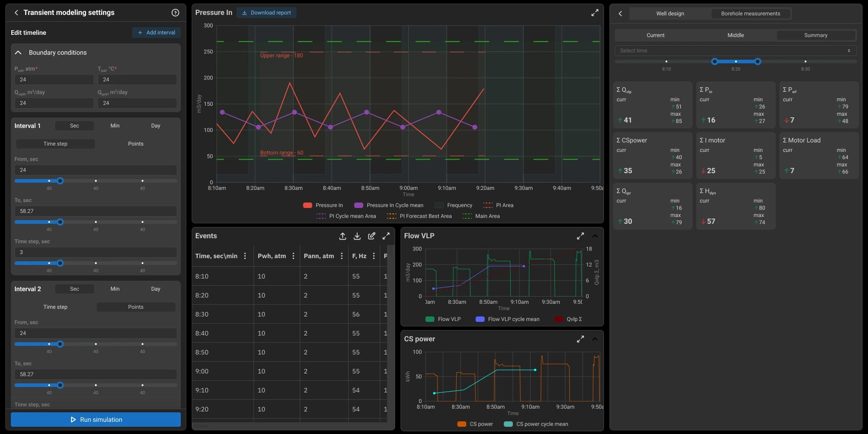Click Interval 1 From, sec slider handle
The width and height of the screenshot is (868, 434).
tap(60, 181)
